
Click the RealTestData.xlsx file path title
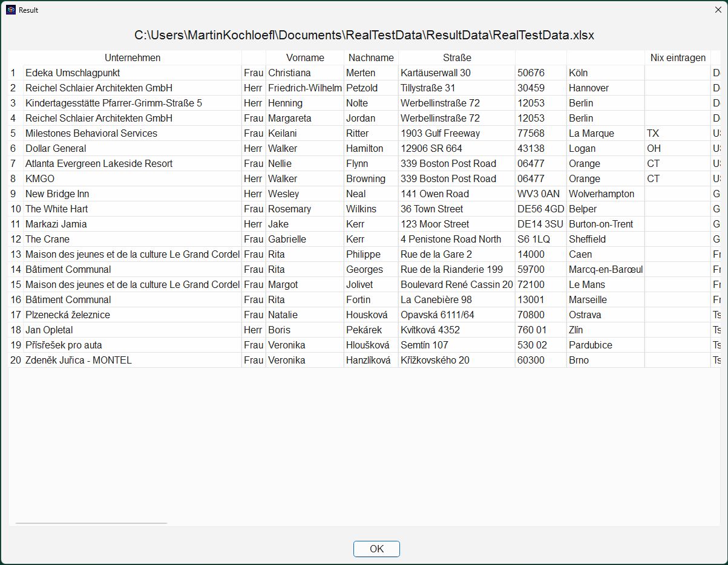364,35
